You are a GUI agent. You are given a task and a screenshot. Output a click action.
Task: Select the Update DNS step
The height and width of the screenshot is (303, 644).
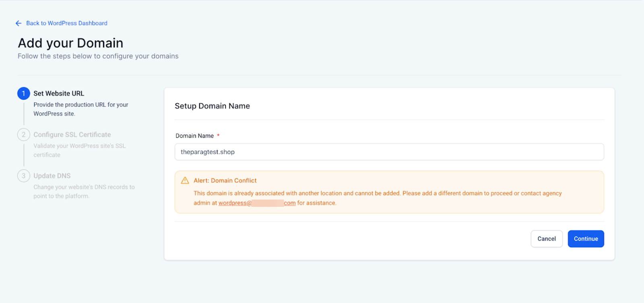point(52,176)
